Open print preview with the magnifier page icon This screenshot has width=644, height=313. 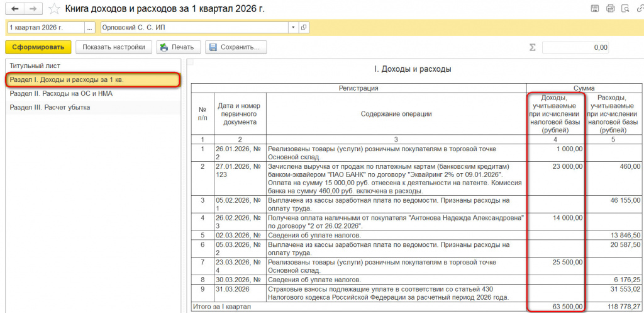[625, 8]
